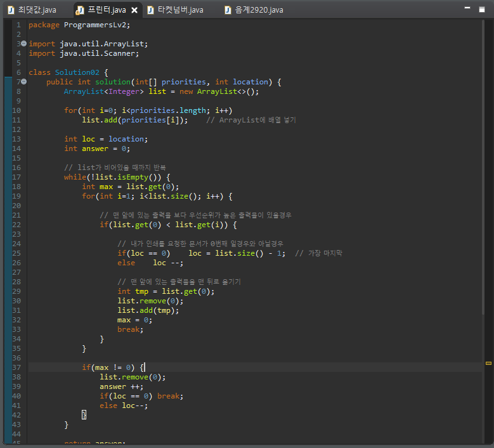Click the Solution02 class name

point(77,72)
